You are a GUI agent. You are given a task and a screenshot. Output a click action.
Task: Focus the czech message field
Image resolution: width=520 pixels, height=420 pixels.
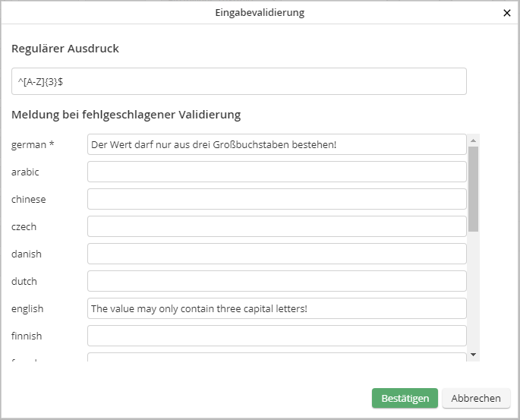276,226
